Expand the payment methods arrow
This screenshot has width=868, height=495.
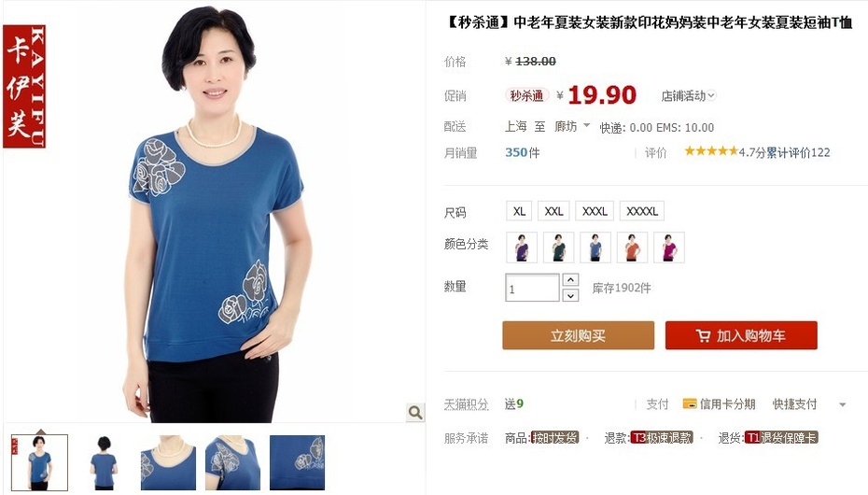[842, 404]
